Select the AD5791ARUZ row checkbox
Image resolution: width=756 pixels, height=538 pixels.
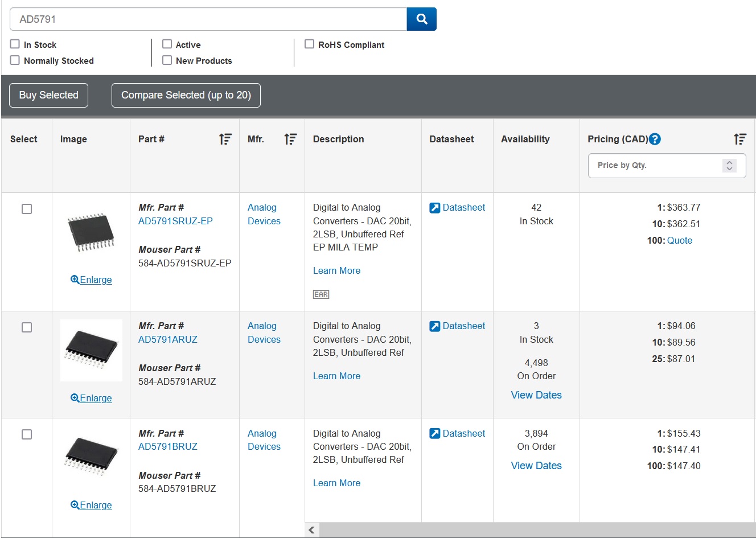[x=27, y=327]
